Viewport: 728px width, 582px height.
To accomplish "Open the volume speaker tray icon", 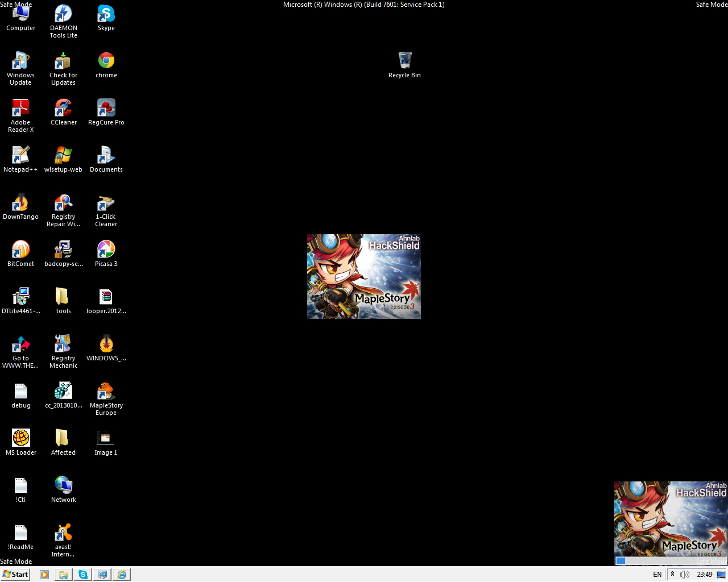I will (685, 575).
